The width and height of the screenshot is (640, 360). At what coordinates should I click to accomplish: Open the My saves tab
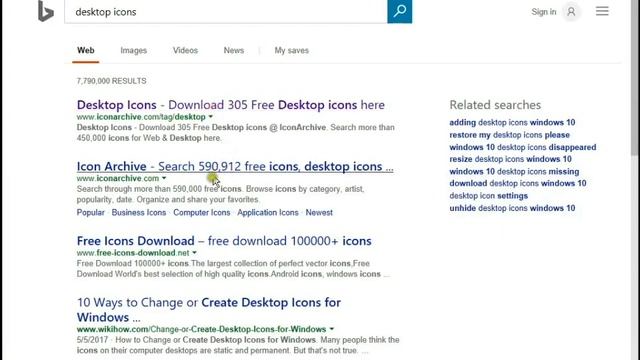(291, 50)
